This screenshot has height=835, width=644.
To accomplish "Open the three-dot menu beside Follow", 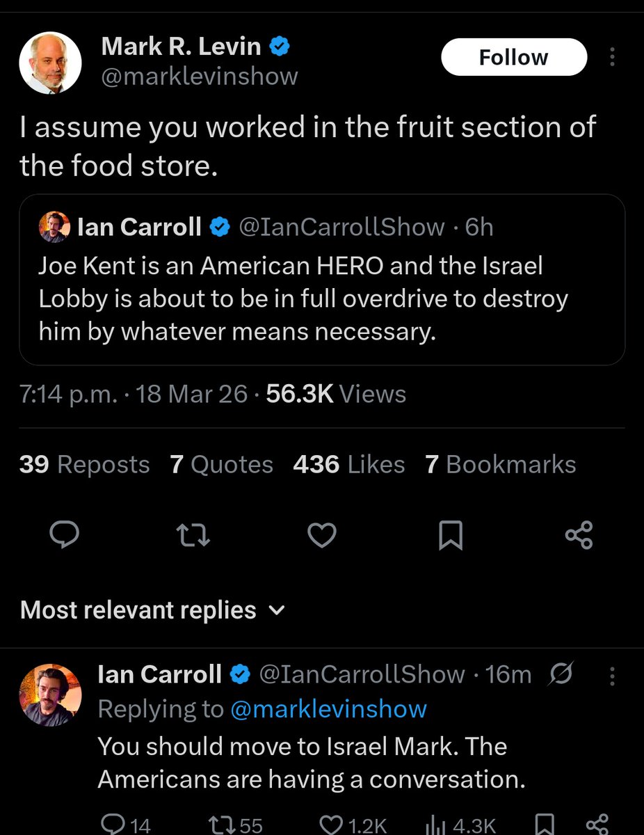I will (x=612, y=57).
